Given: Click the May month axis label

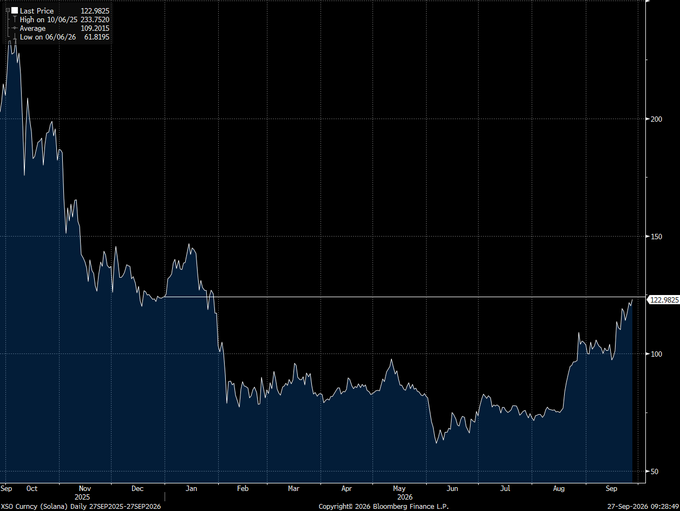Looking at the screenshot, I should pyautogui.click(x=399, y=488).
